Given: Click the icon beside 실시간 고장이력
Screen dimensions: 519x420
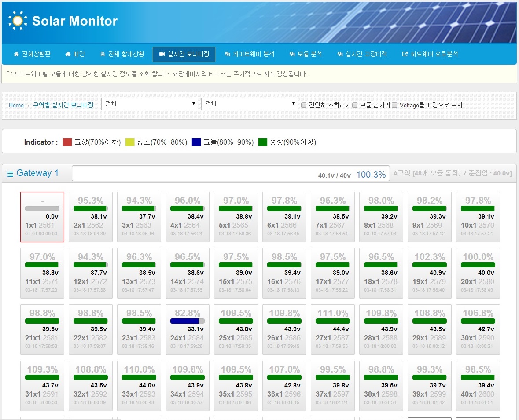Looking at the screenshot, I should 340,54.
